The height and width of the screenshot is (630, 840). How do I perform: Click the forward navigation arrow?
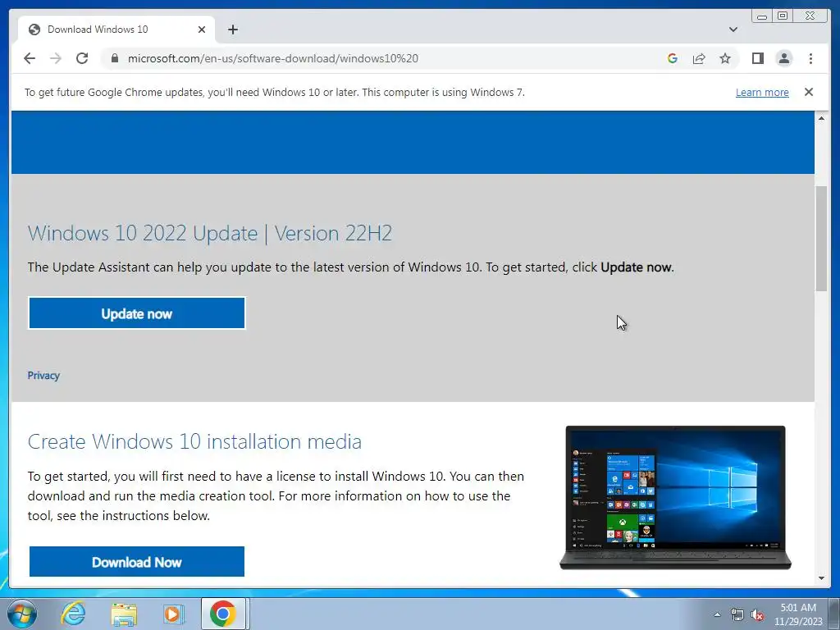click(x=56, y=58)
